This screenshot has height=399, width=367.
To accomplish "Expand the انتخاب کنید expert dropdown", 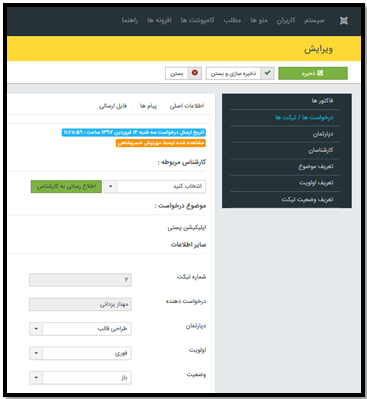I will [x=155, y=186].
